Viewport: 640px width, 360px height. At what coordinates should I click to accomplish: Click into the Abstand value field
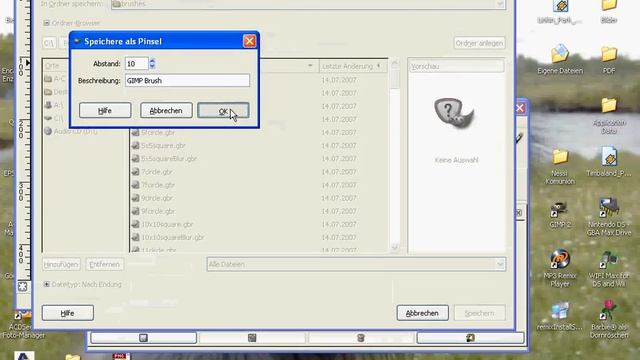pyautogui.click(x=136, y=64)
